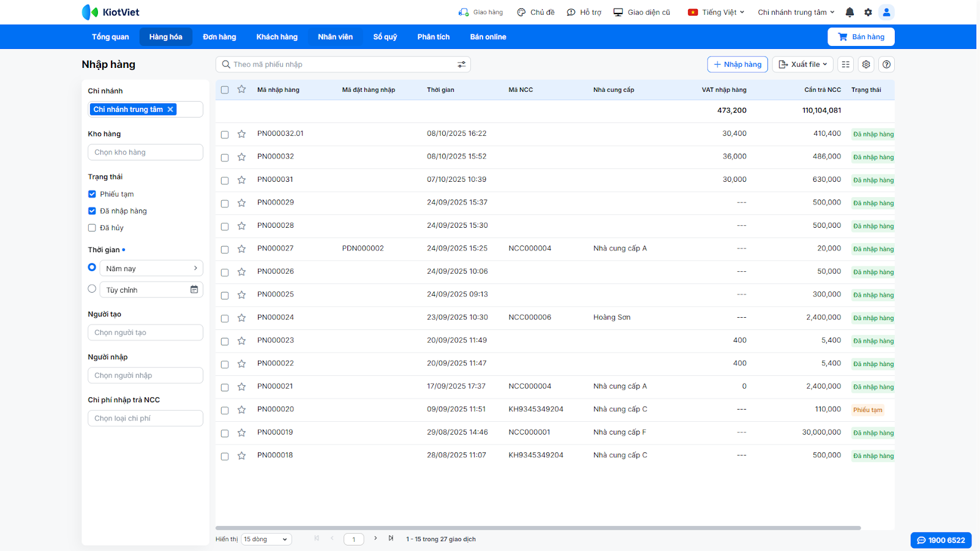Screen dimensions: 980x551
Task: Star the PN000032 import receipt
Action: click(242, 157)
